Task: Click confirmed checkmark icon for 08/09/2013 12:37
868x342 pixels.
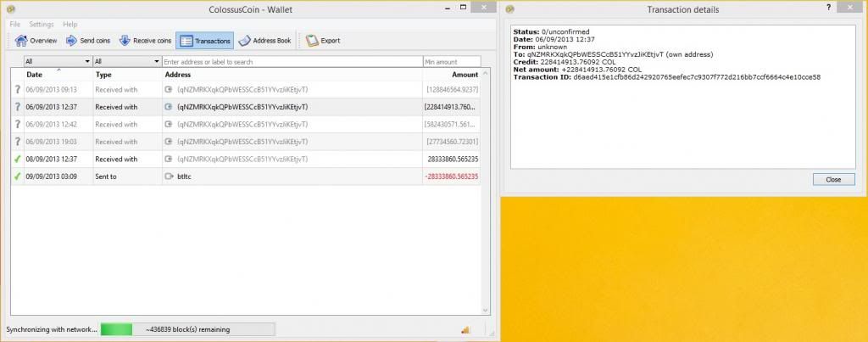Action: pyautogui.click(x=17, y=159)
